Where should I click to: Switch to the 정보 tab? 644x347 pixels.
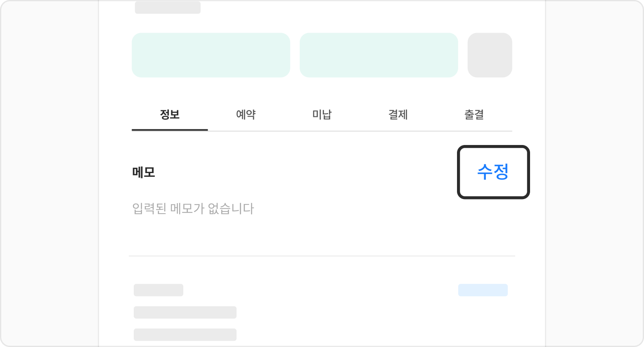[170, 114]
